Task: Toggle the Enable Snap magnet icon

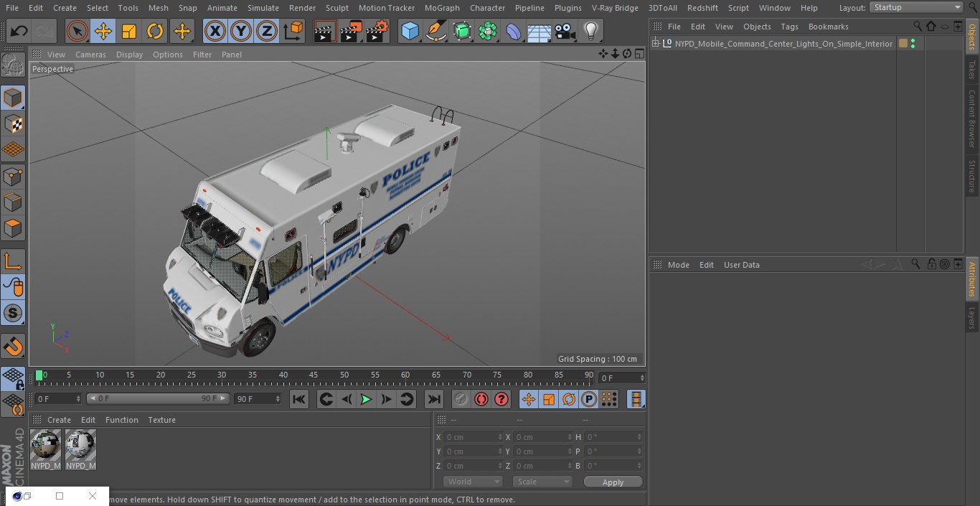Action: (13, 346)
